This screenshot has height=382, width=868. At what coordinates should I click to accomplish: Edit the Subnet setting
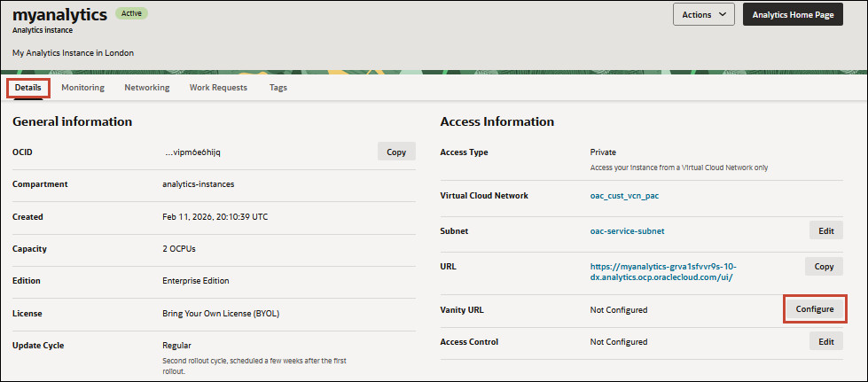(825, 230)
